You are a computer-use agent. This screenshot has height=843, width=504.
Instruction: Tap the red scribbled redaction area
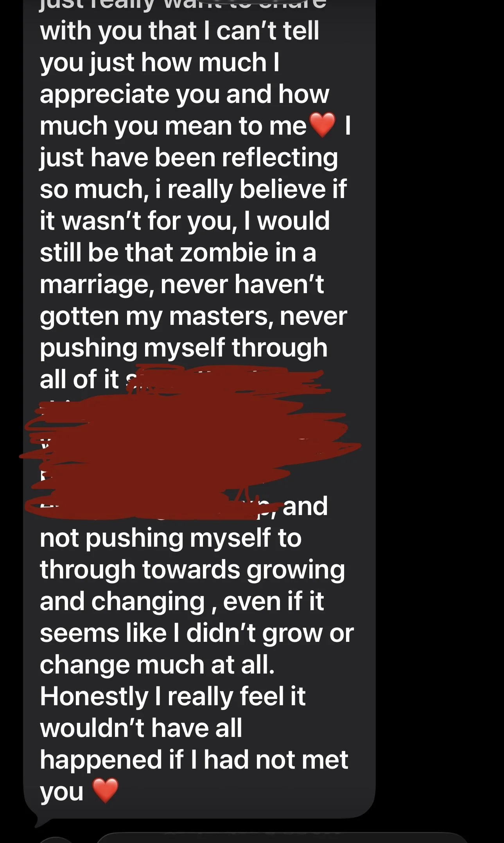tap(190, 442)
